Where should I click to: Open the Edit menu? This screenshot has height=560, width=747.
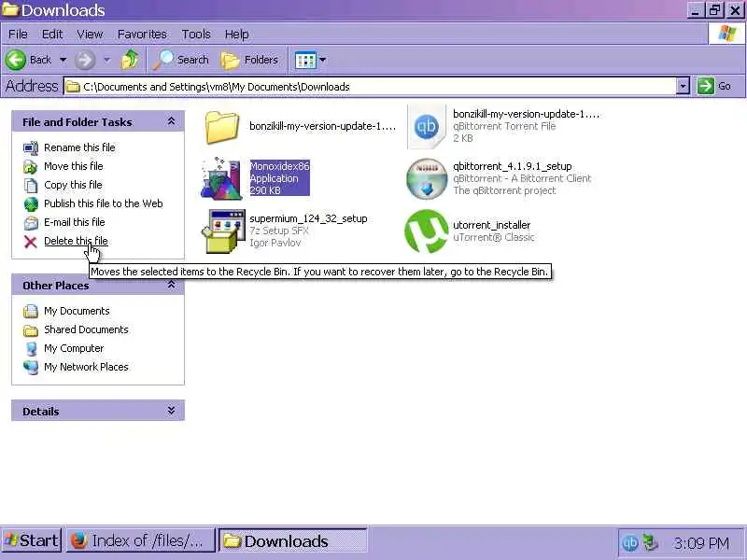point(52,35)
